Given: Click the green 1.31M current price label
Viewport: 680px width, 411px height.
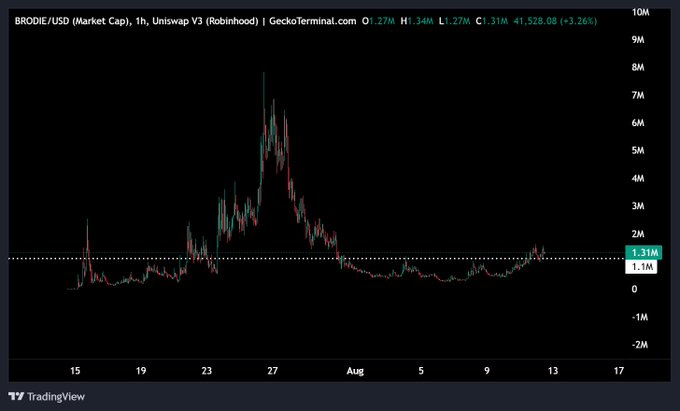Looking at the screenshot, I should (644, 252).
